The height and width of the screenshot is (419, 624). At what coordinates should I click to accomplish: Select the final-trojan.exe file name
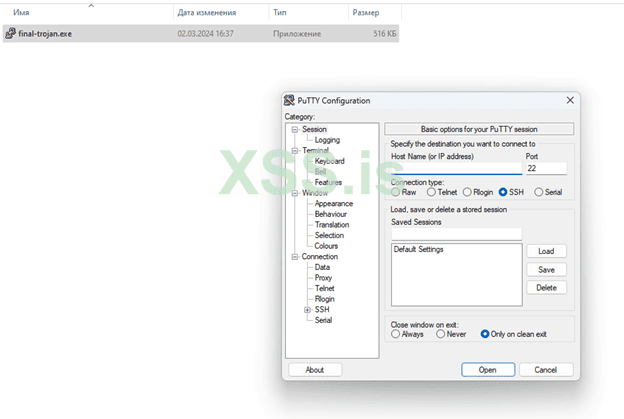click(x=45, y=34)
